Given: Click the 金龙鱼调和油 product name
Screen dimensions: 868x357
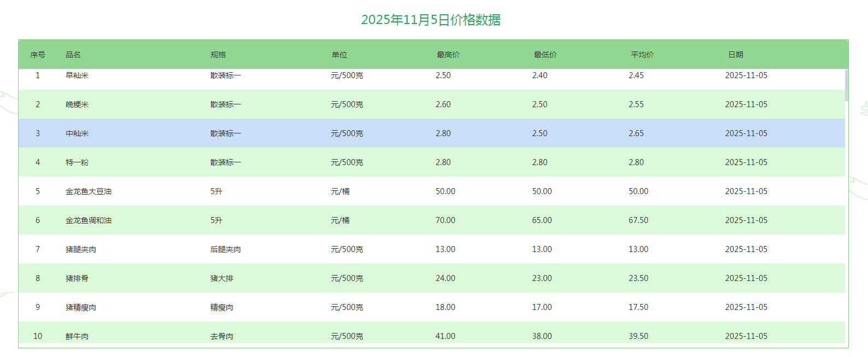Looking at the screenshot, I should 89,220.
